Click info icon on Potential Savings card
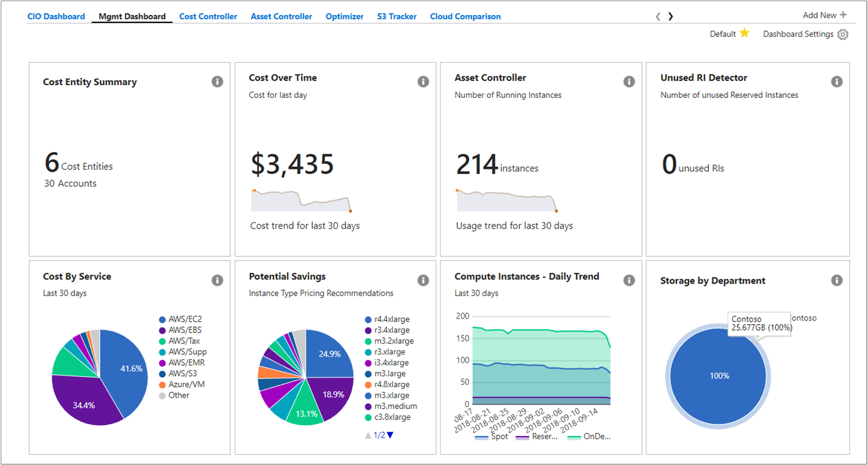The width and height of the screenshot is (868, 465). point(423,280)
